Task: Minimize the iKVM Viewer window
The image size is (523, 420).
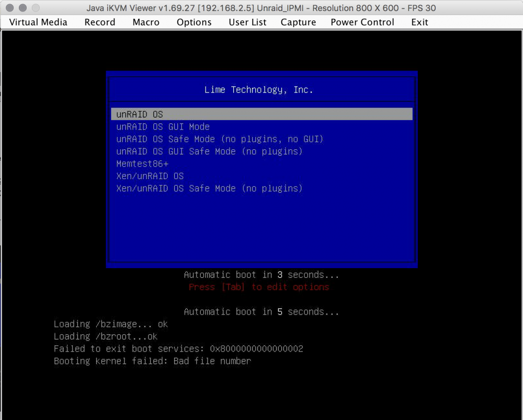Action: coord(22,8)
